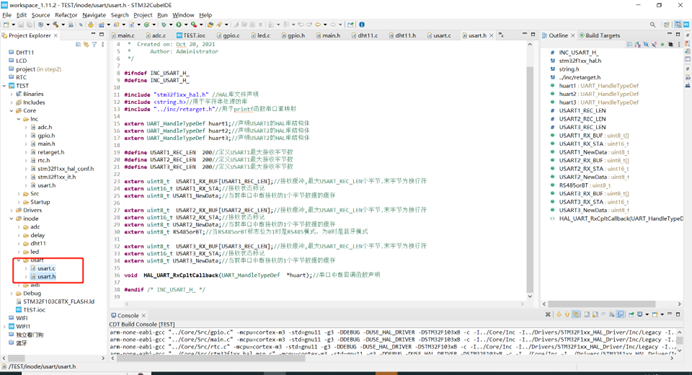Expand the Drivers folder
Screen dimensions: 692x375
pos(12,210)
